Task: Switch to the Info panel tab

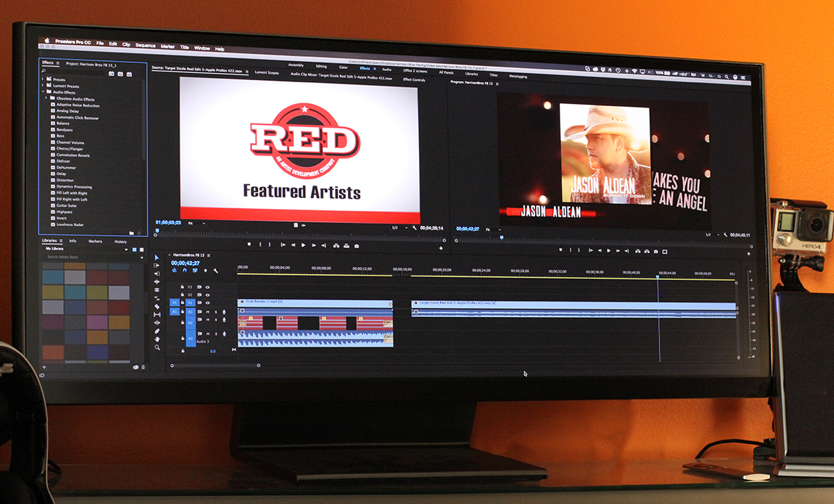Action: click(x=73, y=241)
